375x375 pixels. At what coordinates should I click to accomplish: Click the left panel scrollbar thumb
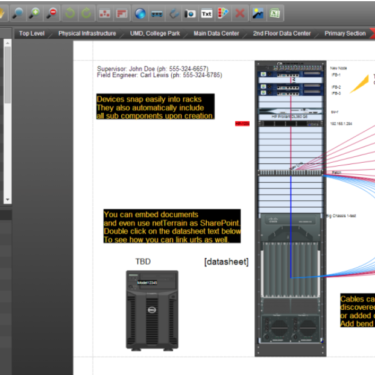point(7,75)
